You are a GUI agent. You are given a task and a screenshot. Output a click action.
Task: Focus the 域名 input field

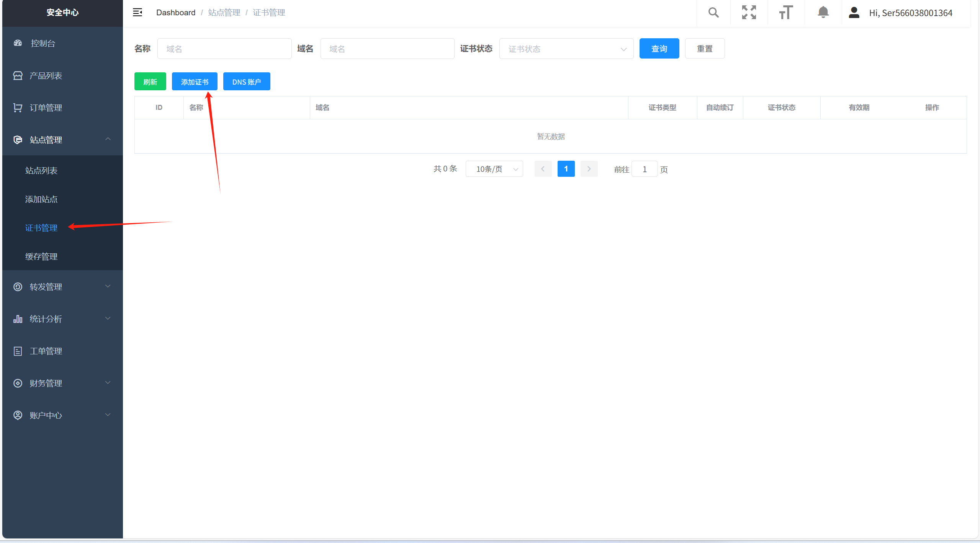pos(388,49)
